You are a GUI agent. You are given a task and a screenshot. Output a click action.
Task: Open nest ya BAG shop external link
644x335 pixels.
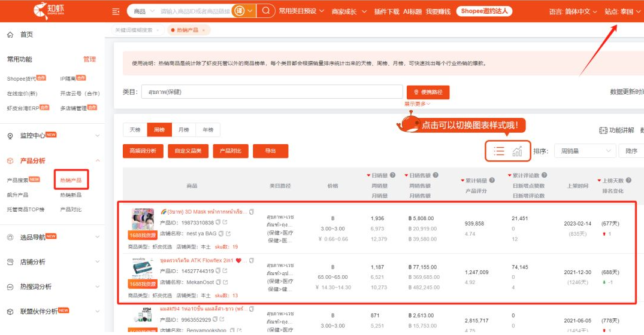[x=228, y=234]
